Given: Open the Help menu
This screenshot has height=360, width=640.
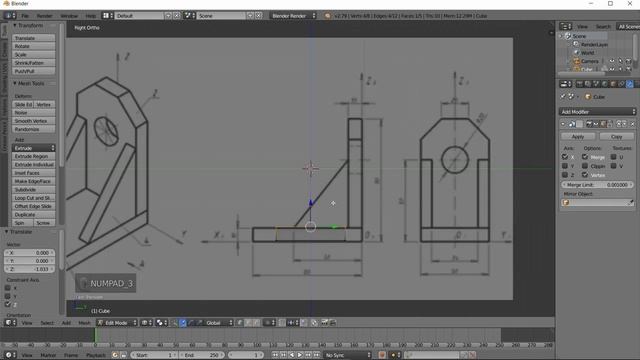Looking at the screenshot, I should 91,16.
